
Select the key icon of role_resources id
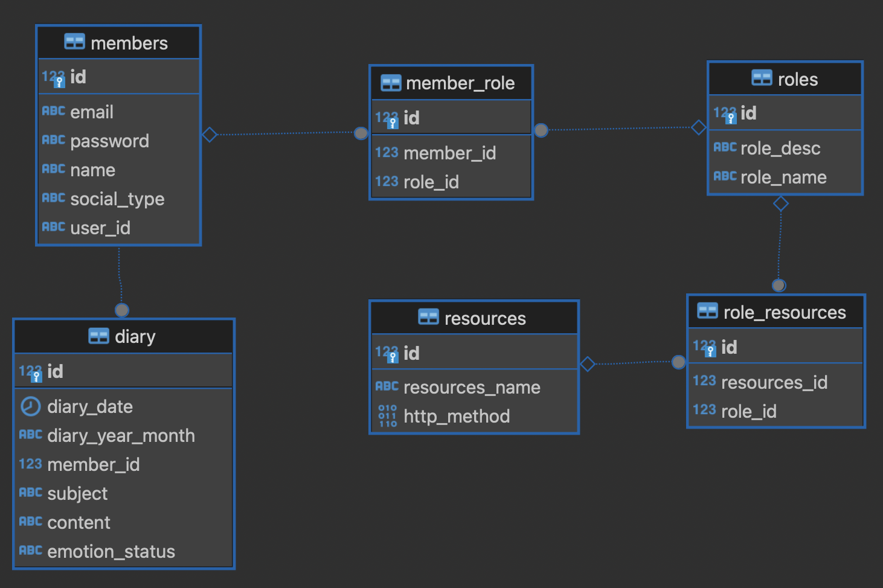pos(704,348)
